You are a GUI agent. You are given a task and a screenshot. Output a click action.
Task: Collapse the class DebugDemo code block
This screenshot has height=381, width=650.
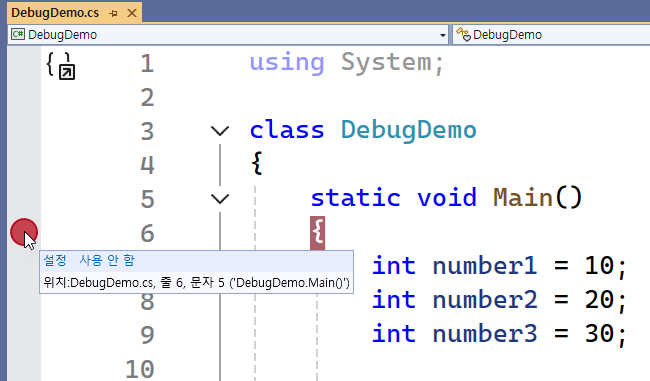pos(220,131)
